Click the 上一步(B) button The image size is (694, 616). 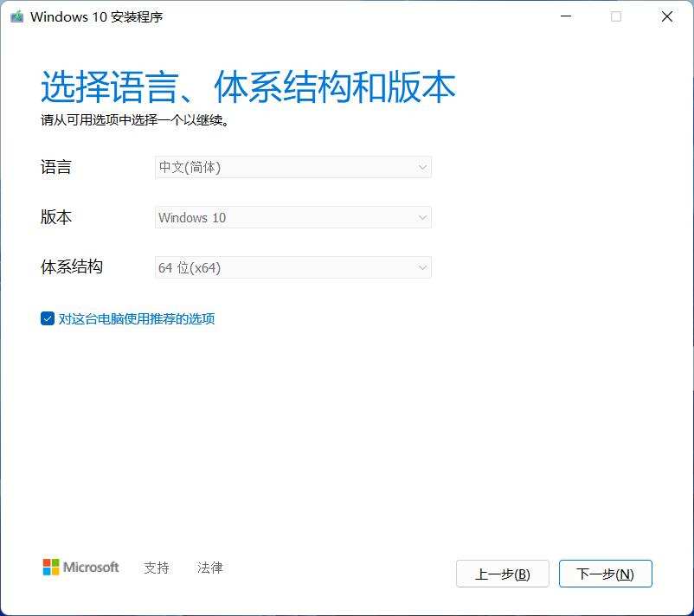tap(503, 574)
